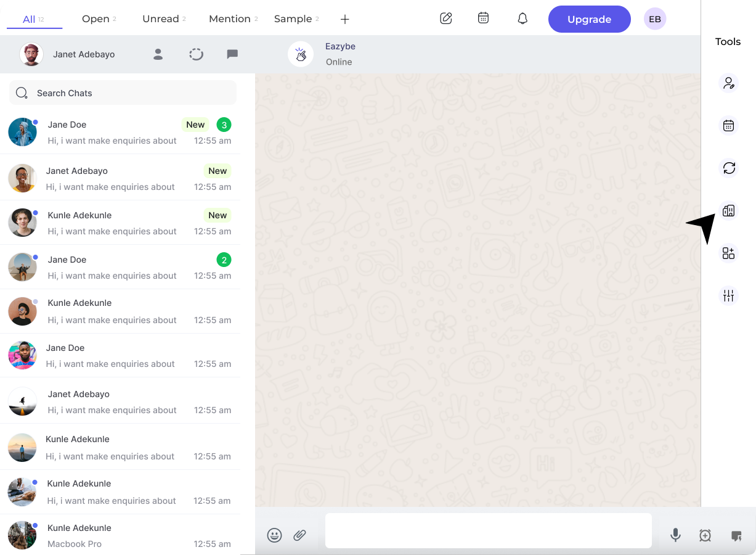Switch to the Open tab
The image size is (756, 555).
[99, 19]
